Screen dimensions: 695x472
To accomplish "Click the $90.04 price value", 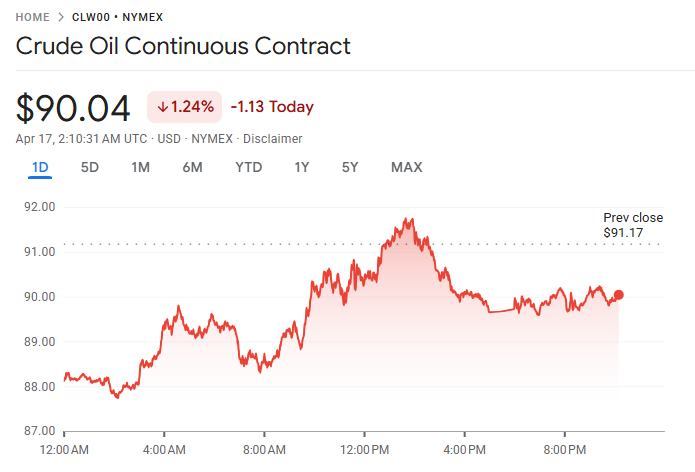I will tap(74, 108).
